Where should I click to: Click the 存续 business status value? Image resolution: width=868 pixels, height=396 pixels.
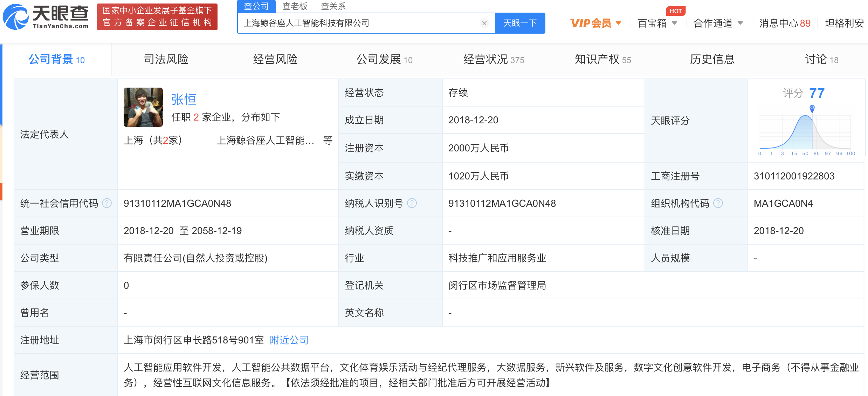458,93
